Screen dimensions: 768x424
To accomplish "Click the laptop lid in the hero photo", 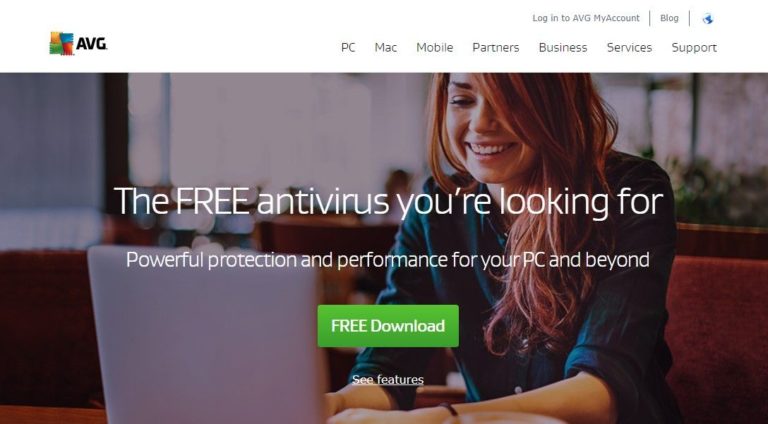I will tap(206, 335).
